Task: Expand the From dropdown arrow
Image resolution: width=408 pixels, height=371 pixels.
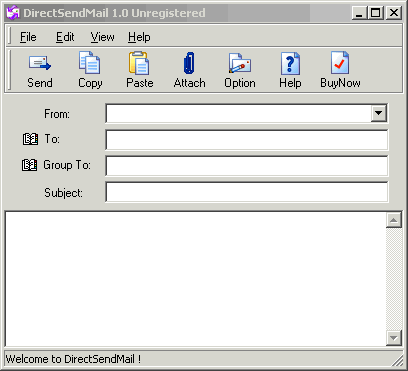Action: [x=378, y=113]
